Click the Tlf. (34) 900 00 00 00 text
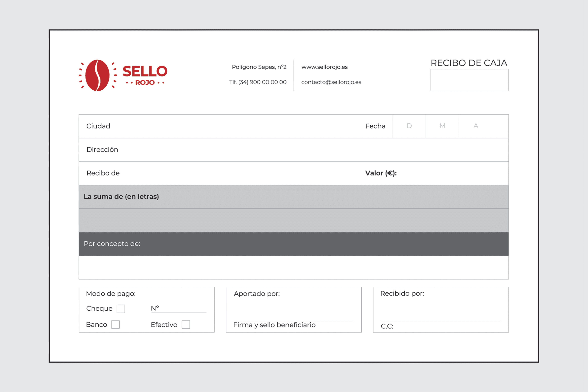The width and height of the screenshot is (588, 392). tap(258, 82)
